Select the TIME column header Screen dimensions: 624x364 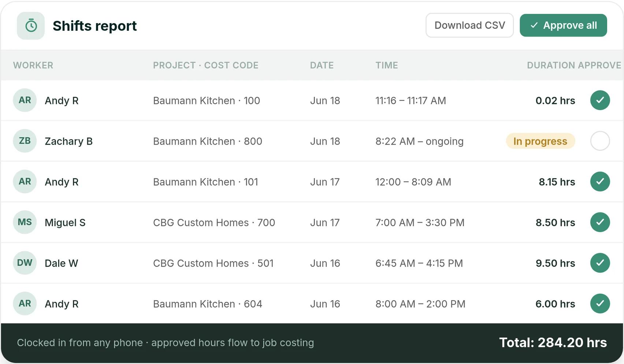point(386,65)
